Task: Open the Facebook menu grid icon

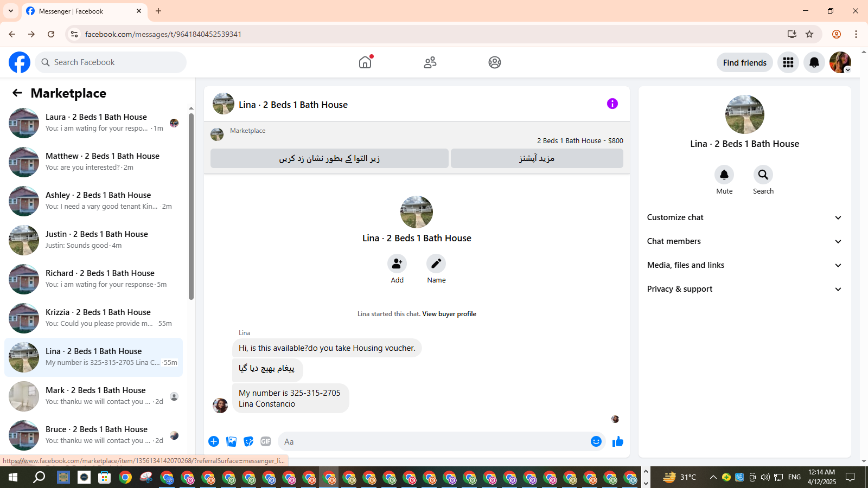Action: [788, 62]
